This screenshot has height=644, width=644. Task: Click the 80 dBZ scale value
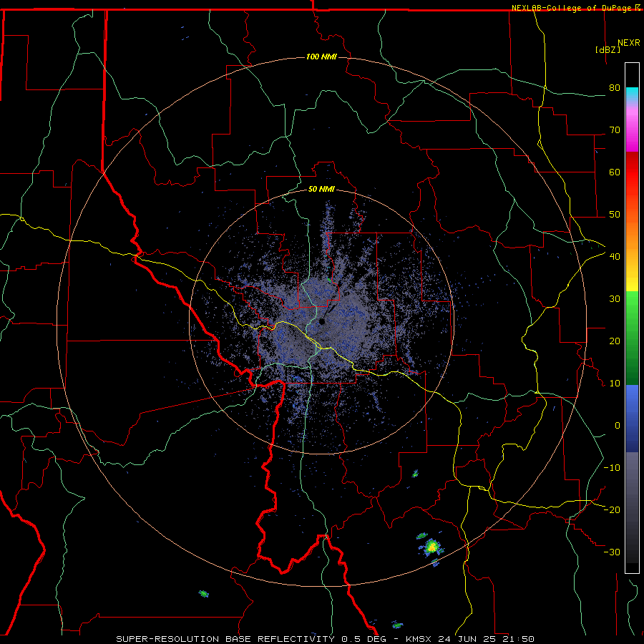(615, 87)
